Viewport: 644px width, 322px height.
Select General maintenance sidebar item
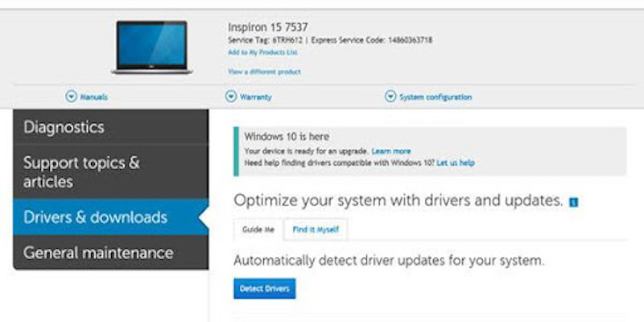(111, 252)
